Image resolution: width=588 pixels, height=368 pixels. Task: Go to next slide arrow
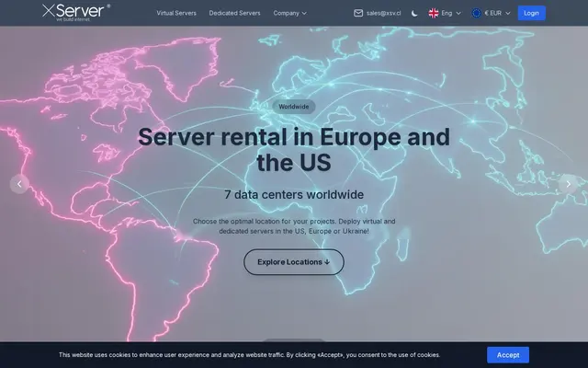coord(569,184)
